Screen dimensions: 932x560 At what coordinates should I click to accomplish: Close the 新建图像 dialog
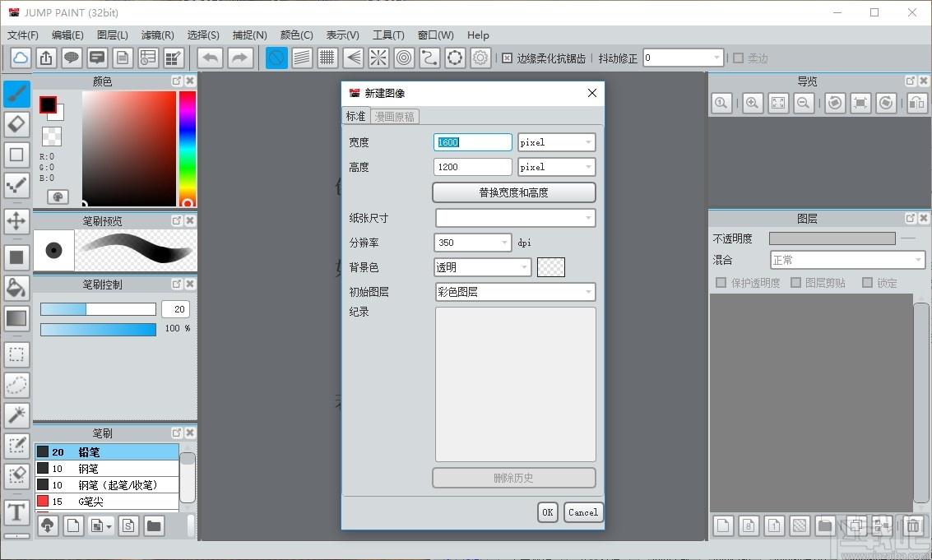[592, 93]
